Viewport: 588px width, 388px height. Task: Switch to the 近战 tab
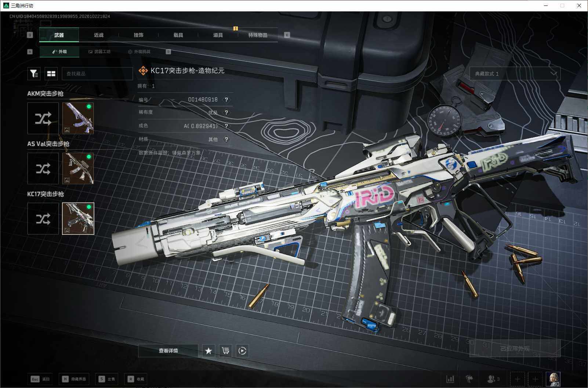99,35
